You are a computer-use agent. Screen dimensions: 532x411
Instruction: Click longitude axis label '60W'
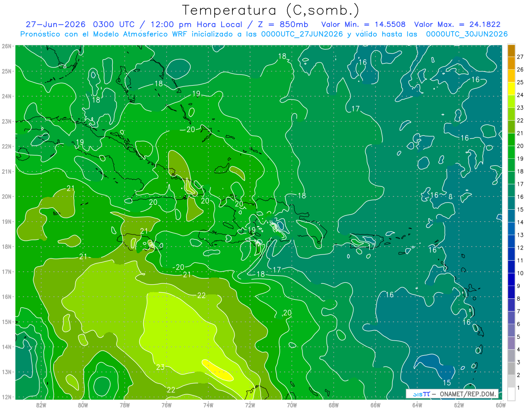[x=501, y=405]
